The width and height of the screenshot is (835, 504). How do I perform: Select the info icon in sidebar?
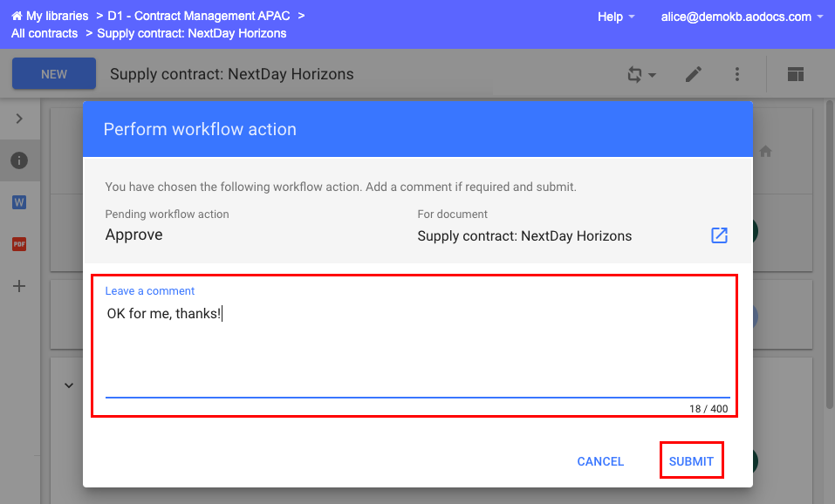click(19, 160)
